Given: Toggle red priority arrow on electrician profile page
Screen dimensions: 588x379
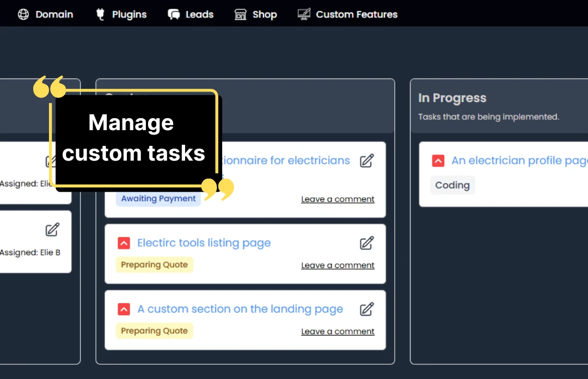Looking at the screenshot, I should (438, 161).
